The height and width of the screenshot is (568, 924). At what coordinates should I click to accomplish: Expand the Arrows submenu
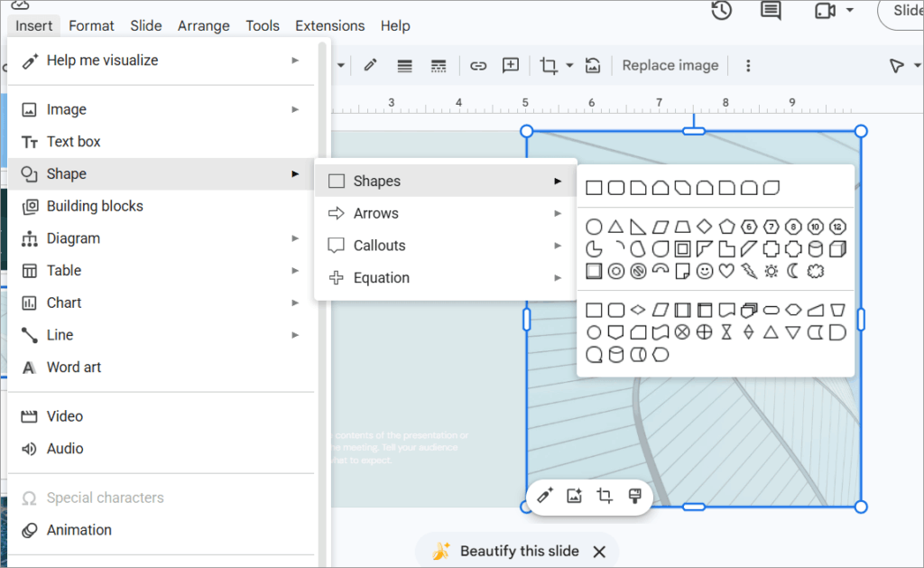(446, 213)
